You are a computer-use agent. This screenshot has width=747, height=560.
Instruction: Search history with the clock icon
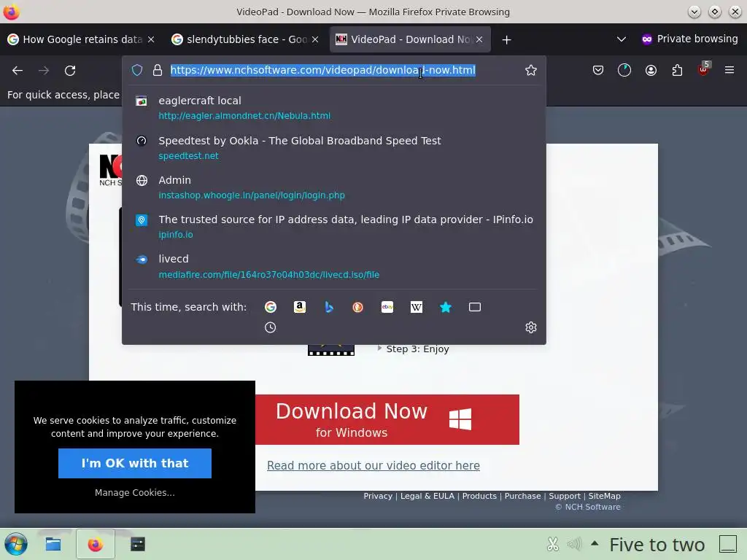click(270, 327)
